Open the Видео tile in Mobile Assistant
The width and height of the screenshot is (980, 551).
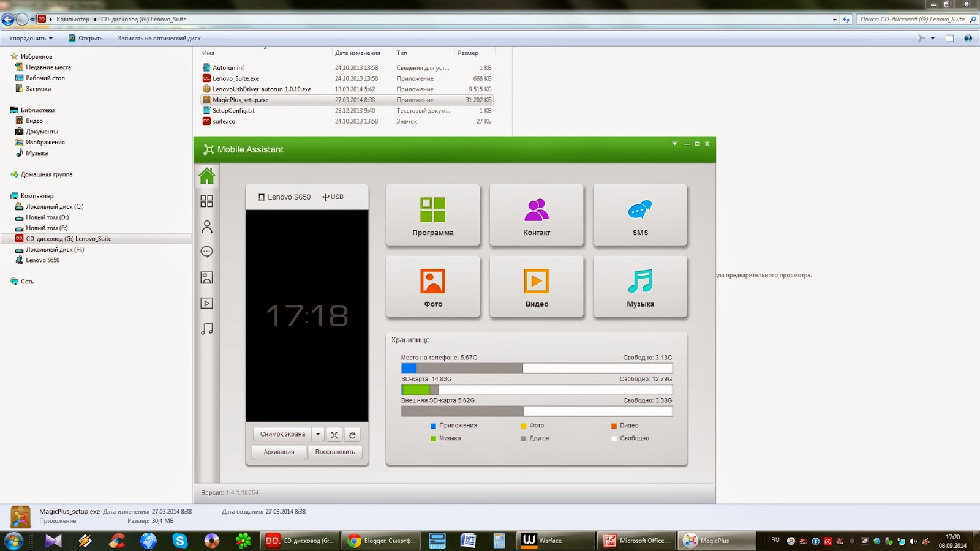coord(537,287)
